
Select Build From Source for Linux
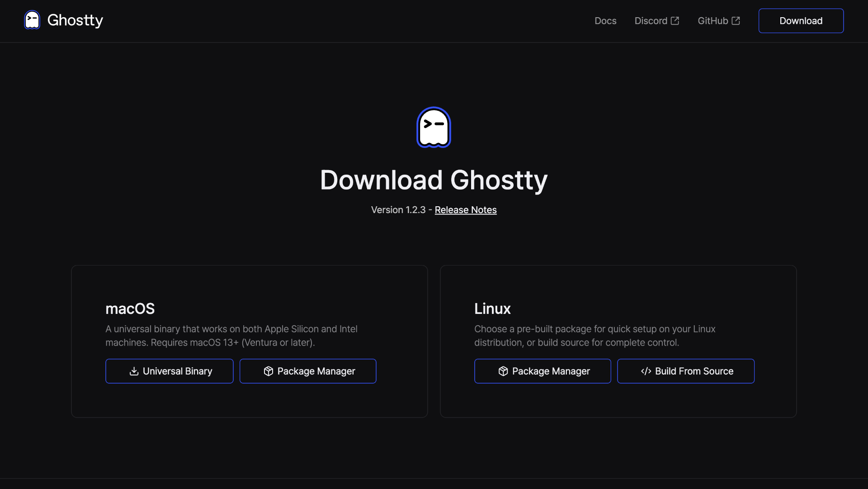pos(686,371)
